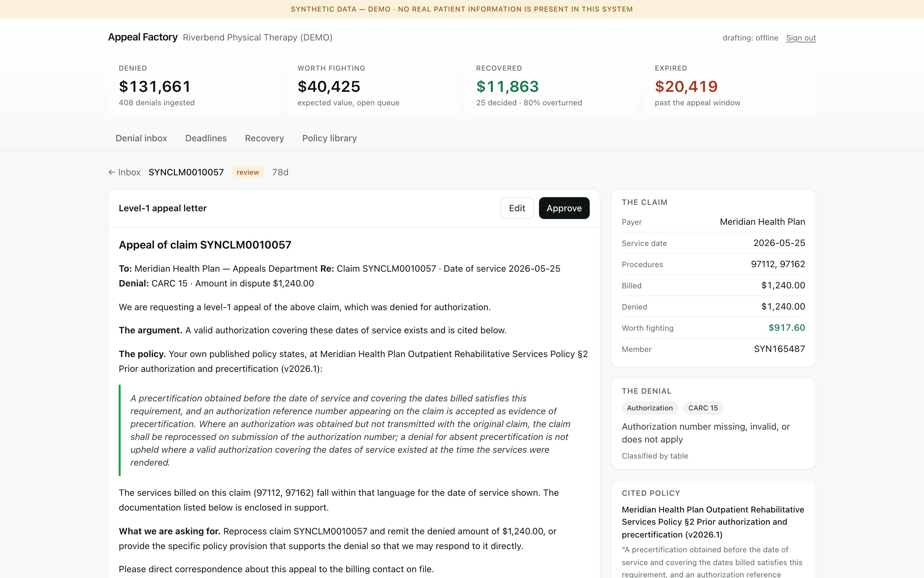The height and width of the screenshot is (578, 924).
Task: Click 'past the appeal window' caption
Action: [697, 102]
